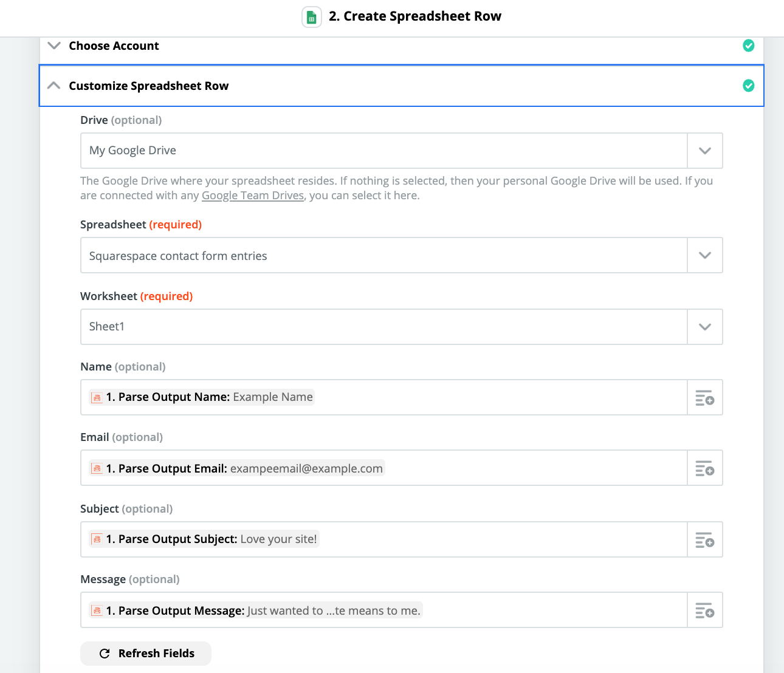Click parser icon in Email field pill
Viewport: 784px width, 673px height.
[97, 468]
